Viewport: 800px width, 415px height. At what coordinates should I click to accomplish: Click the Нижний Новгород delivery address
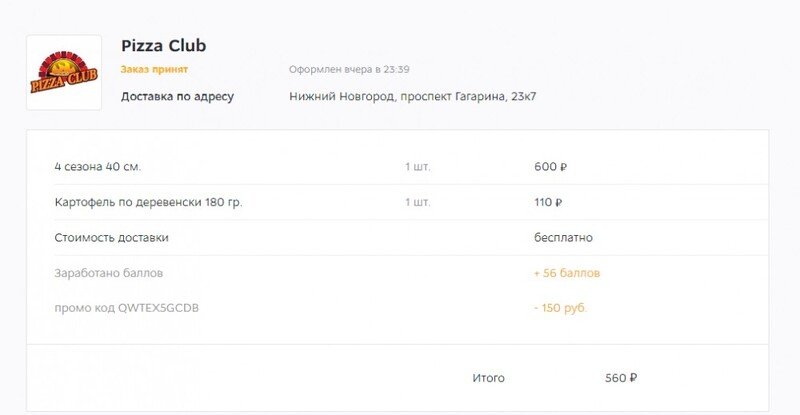click(x=412, y=96)
